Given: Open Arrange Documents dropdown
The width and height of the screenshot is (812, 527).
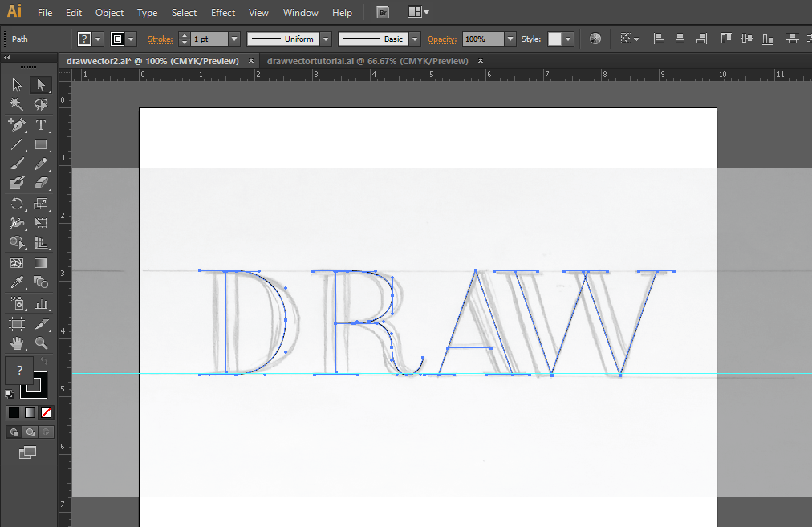Looking at the screenshot, I should (418, 12).
